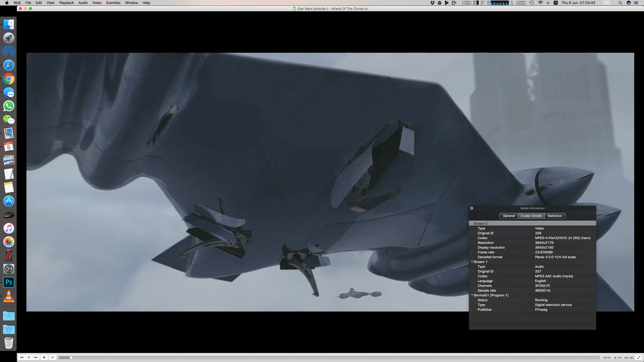This screenshot has width=644, height=362.
Task: Open Google Drive menu bar icon
Action: pos(439,3)
